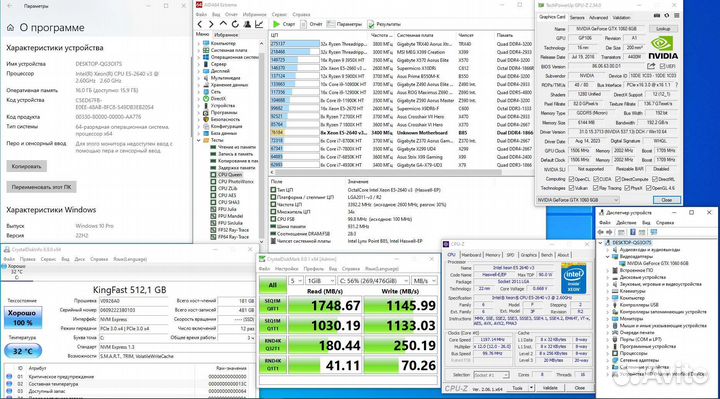Click the AIDA64 graph chart toolbar icon
720x399 pixels.
[x=259, y=24]
